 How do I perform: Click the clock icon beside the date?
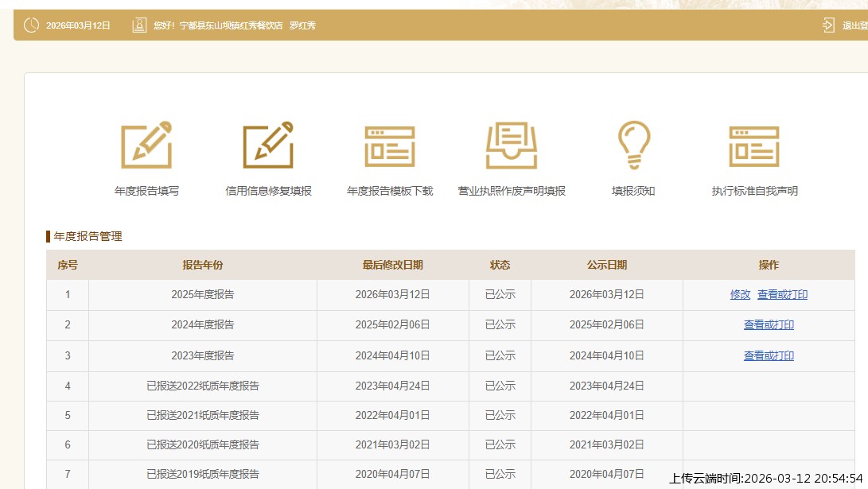point(31,25)
